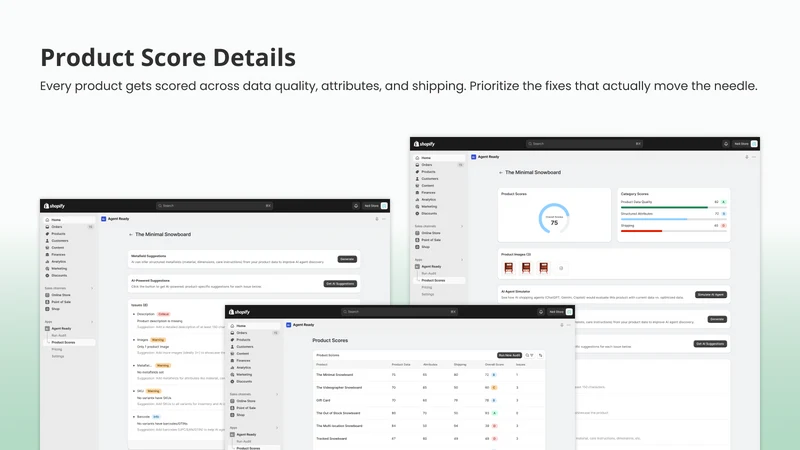Click the sort icon in Product Scores table
800x450 pixels.
(x=540, y=355)
